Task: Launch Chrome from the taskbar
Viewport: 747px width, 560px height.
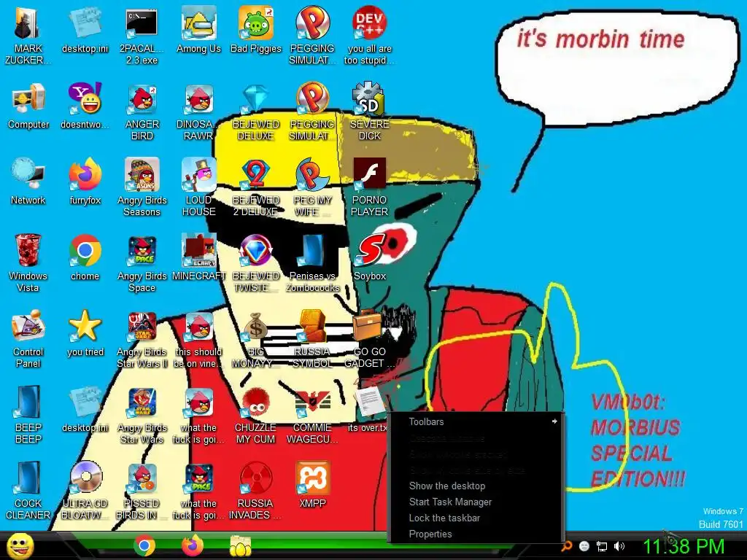Action: (x=144, y=545)
